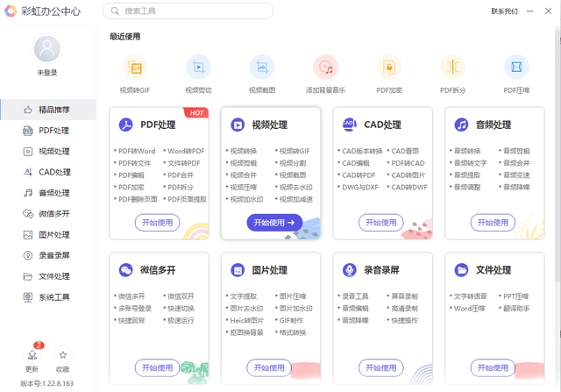The image size is (561, 392).
Task: Open 多账号登录 in the WeChat card
Action: tap(135, 308)
